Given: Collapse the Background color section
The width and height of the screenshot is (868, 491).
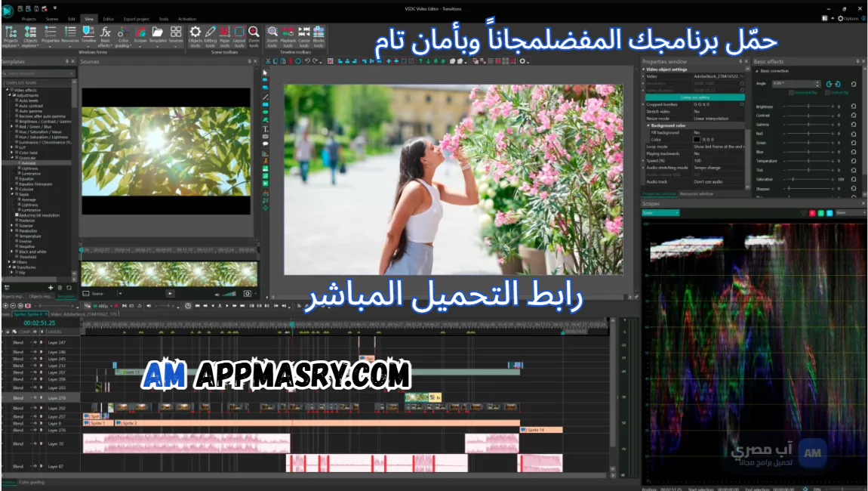Looking at the screenshot, I should pyautogui.click(x=648, y=126).
